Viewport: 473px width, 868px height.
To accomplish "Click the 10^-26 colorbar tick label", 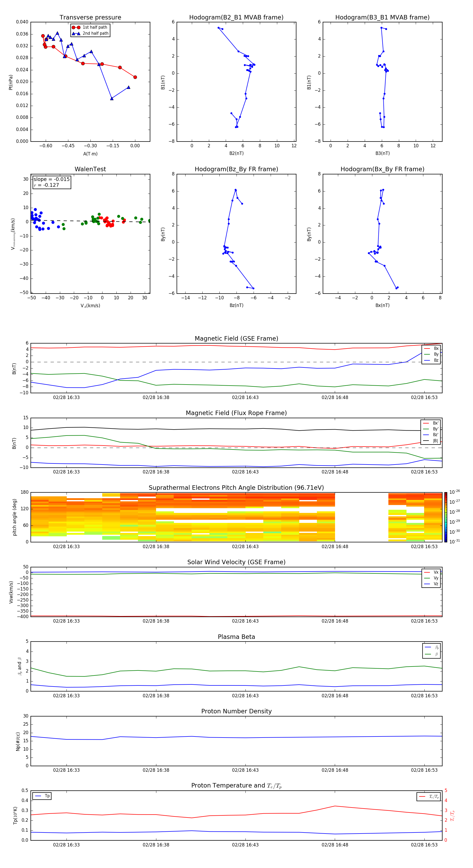I will 455,492.
